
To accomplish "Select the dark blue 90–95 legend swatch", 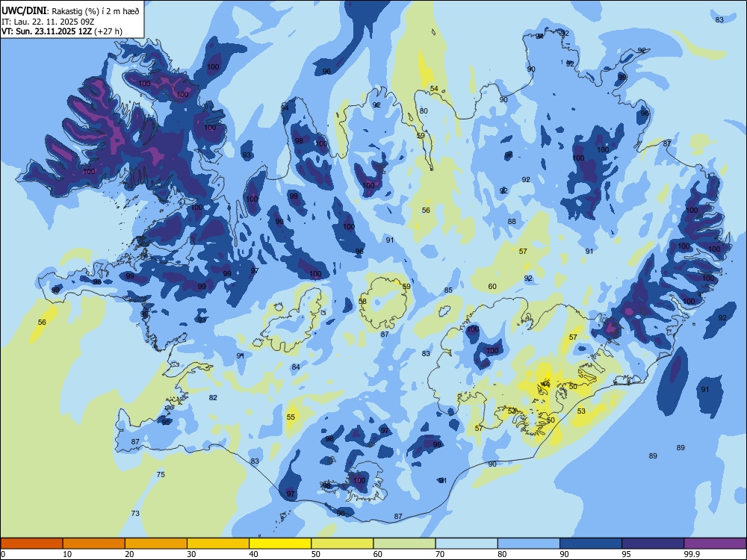I will pyautogui.click(x=591, y=544).
